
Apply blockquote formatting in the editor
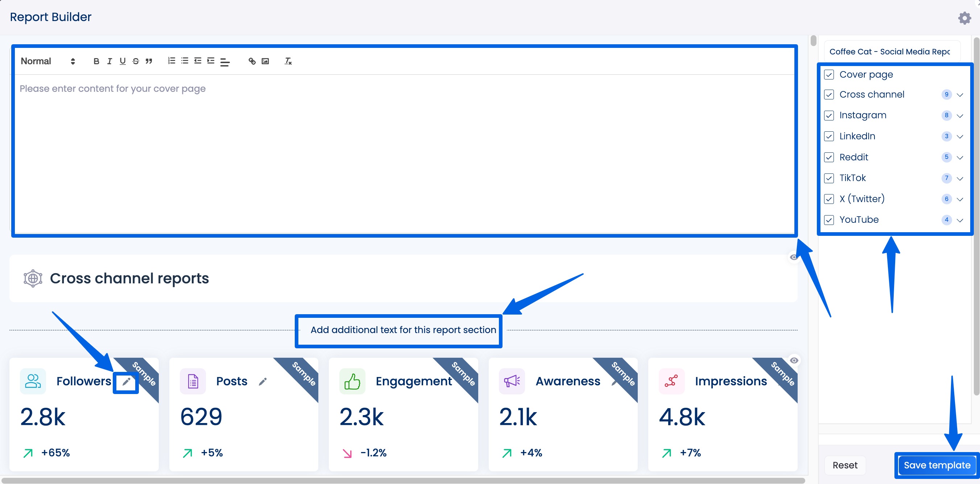tap(149, 61)
